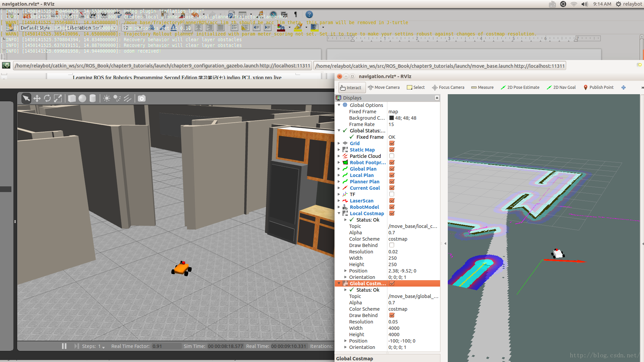The height and width of the screenshot is (362, 644).
Task: Expand the Global Costmap Orientation property
Action: [345, 347]
